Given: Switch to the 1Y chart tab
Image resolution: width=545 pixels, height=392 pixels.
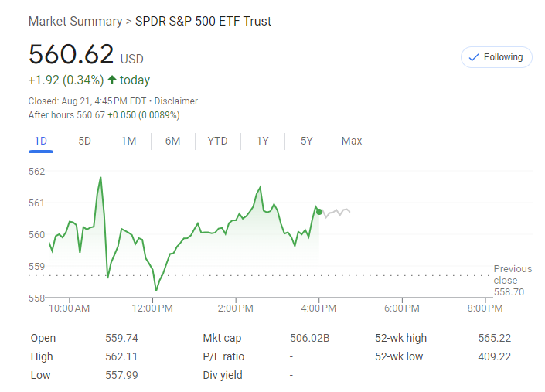Looking at the screenshot, I should click(263, 141).
